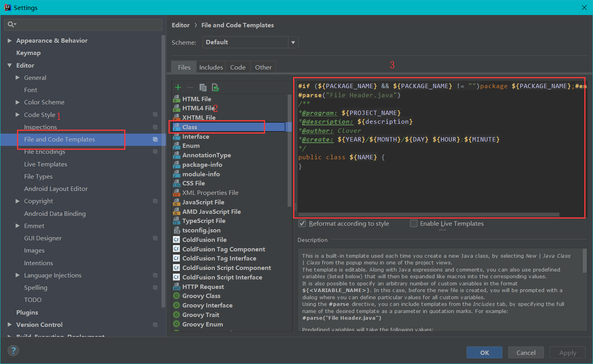Screen dimensions: 593x364
Task: Select the Interface template
Action: pos(195,137)
